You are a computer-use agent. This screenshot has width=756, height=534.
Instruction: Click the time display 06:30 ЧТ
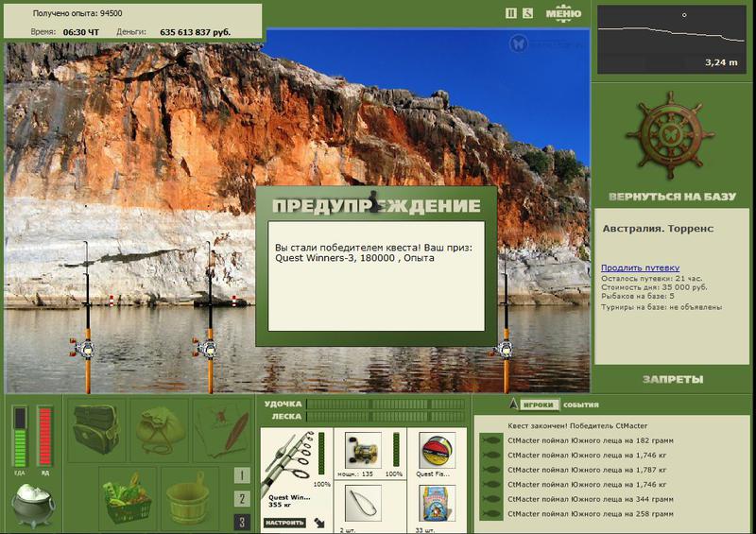(81, 32)
